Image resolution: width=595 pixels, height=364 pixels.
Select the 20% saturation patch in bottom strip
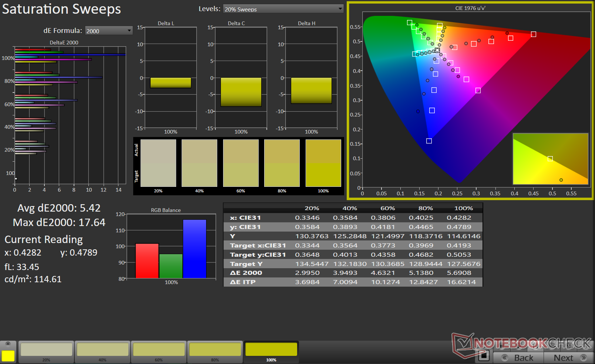[46, 350]
